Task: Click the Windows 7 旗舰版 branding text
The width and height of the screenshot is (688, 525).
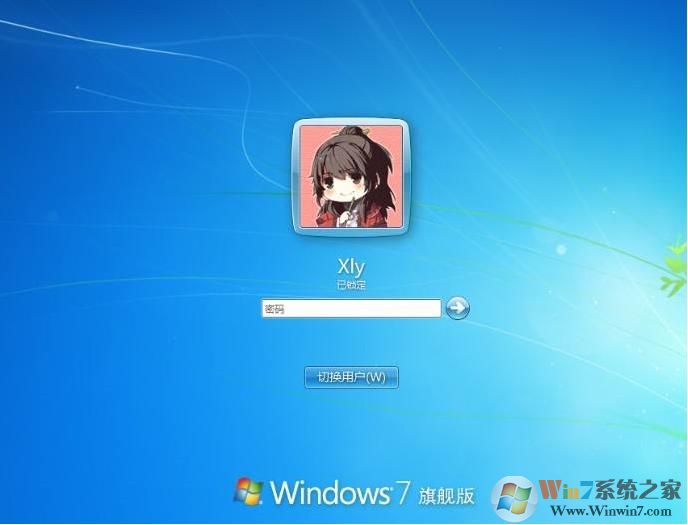Action: tap(373, 493)
